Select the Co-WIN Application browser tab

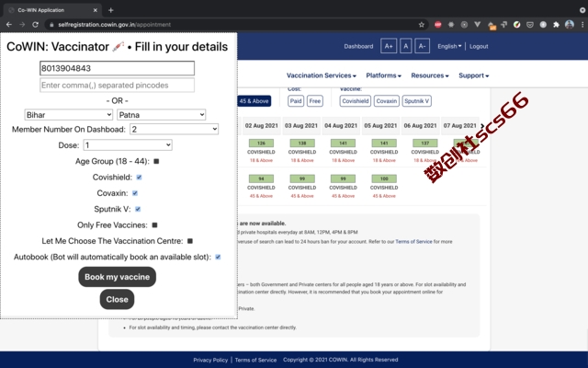coord(51,10)
